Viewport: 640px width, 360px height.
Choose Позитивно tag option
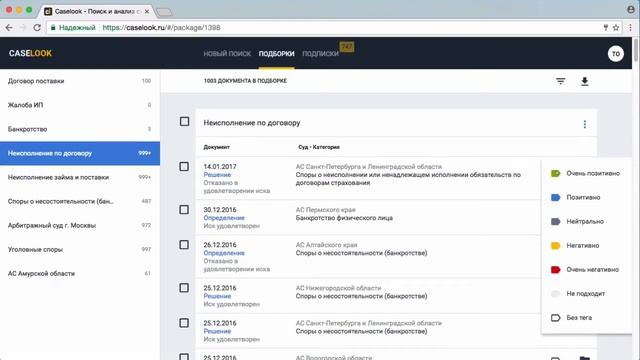tap(587, 198)
